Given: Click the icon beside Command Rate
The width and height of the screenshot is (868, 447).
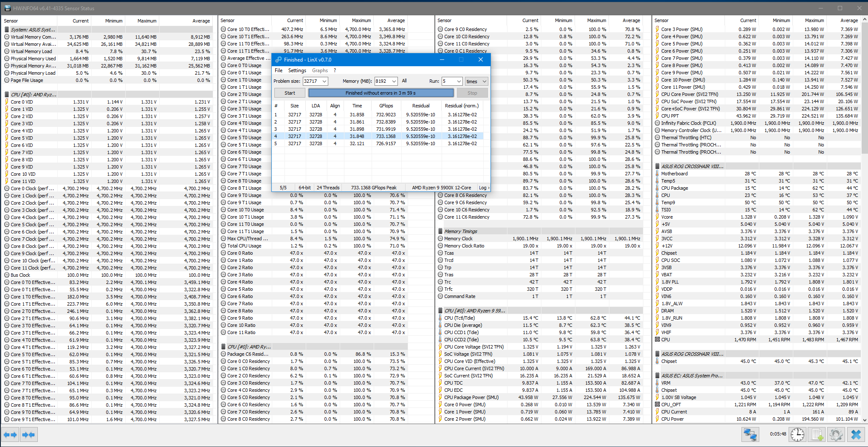Looking at the screenshot, I should pos(440,296).
